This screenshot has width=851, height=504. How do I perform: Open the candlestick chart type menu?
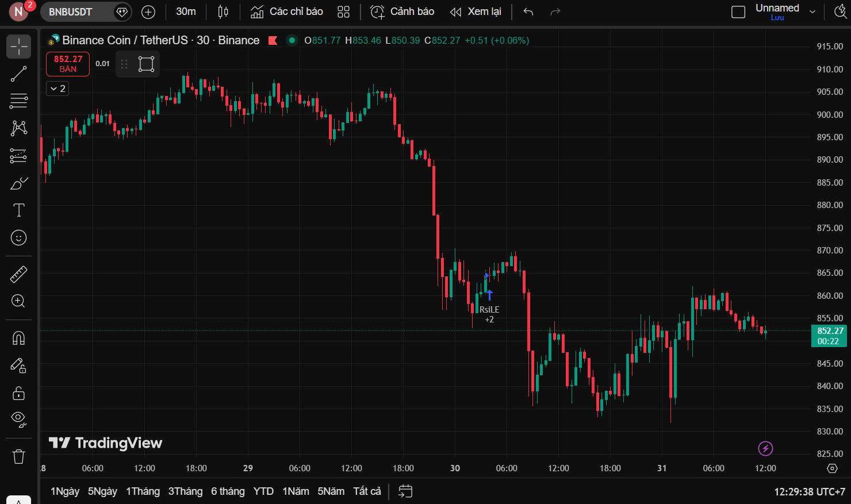(223, 11)
